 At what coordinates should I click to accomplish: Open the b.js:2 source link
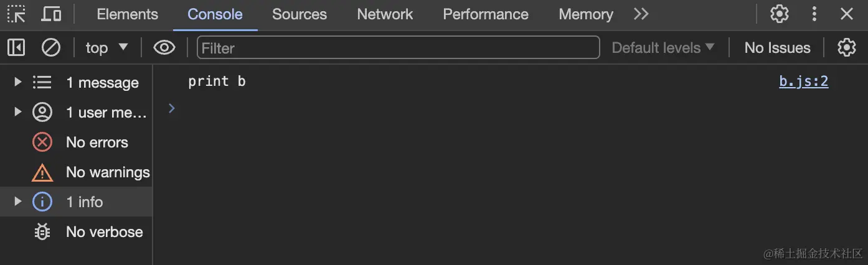click(x=803, y=81)
